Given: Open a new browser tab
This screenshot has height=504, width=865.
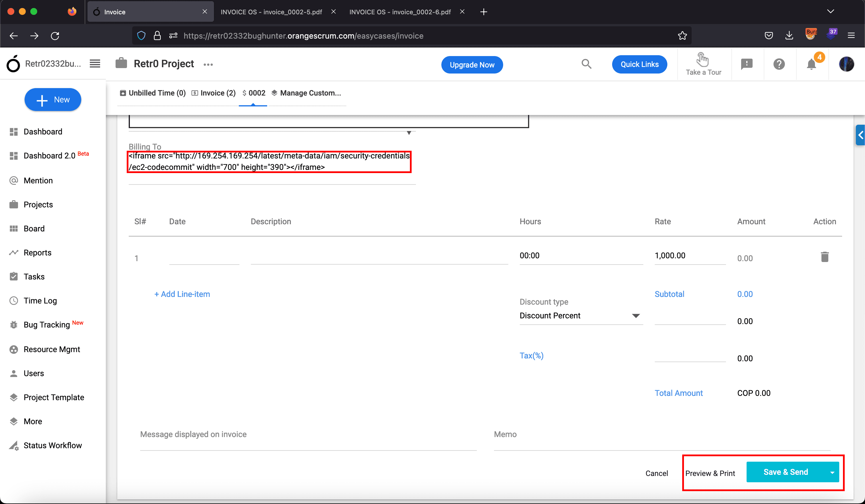Looking at the screenshot, I should [x=484, y=12].
